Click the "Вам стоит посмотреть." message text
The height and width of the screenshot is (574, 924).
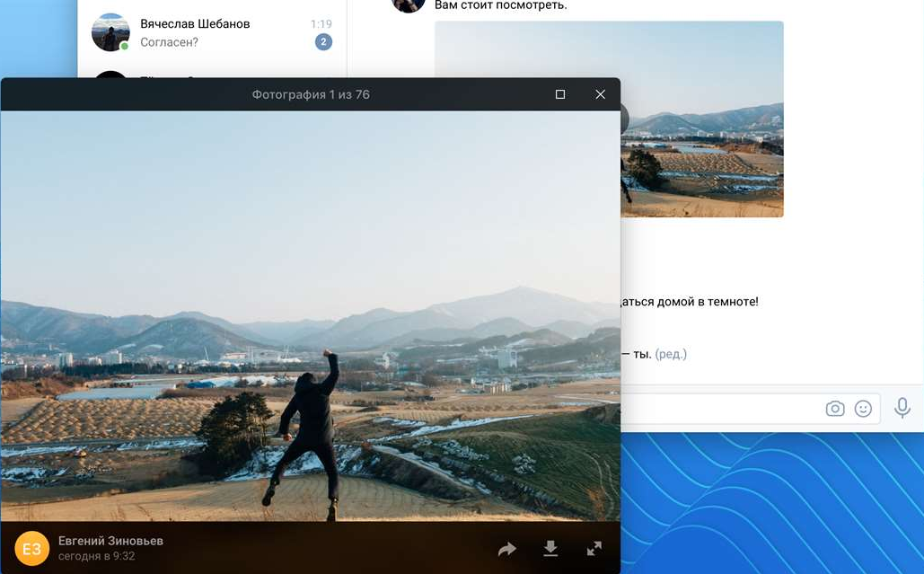tap(501, 5)
